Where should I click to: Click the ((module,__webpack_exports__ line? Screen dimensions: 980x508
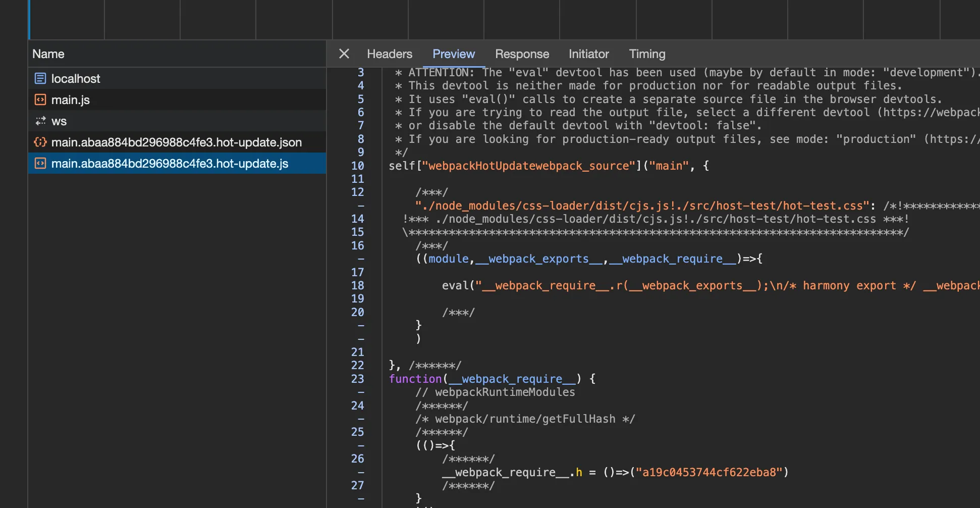click(589, 259)
